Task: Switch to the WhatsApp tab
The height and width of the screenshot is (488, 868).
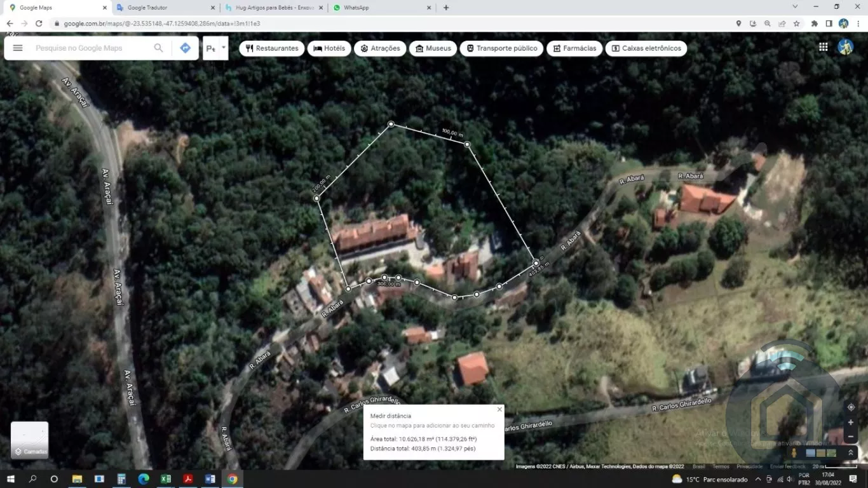Action: (x=381, y=8)
